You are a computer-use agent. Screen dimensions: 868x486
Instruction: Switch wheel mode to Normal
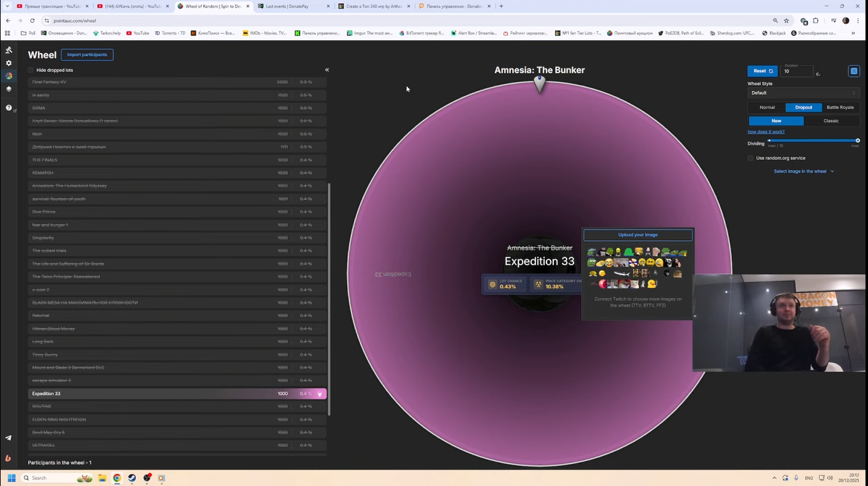[x=767, y=107]
